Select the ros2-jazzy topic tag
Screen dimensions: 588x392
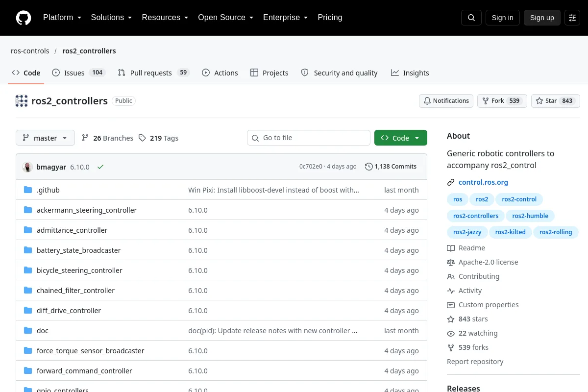(467, 232)
